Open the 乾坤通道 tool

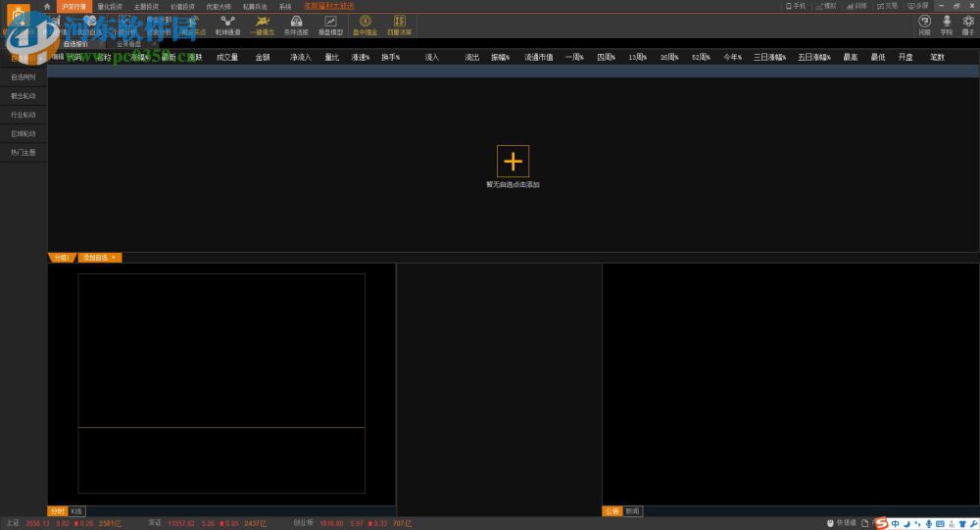(x=227, y=24)
